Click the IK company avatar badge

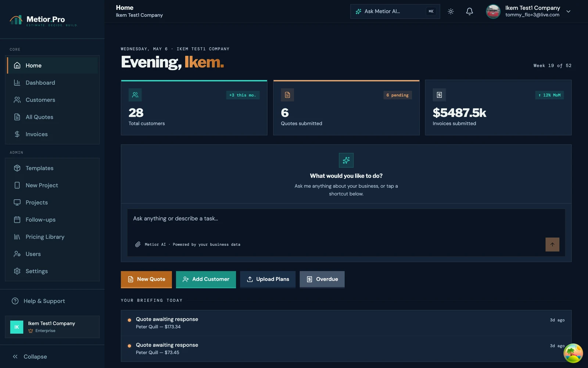[x=17, y=327]
